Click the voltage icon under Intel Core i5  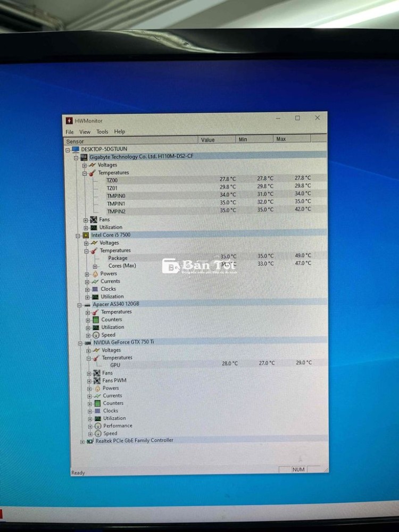[x=94, y=243]
